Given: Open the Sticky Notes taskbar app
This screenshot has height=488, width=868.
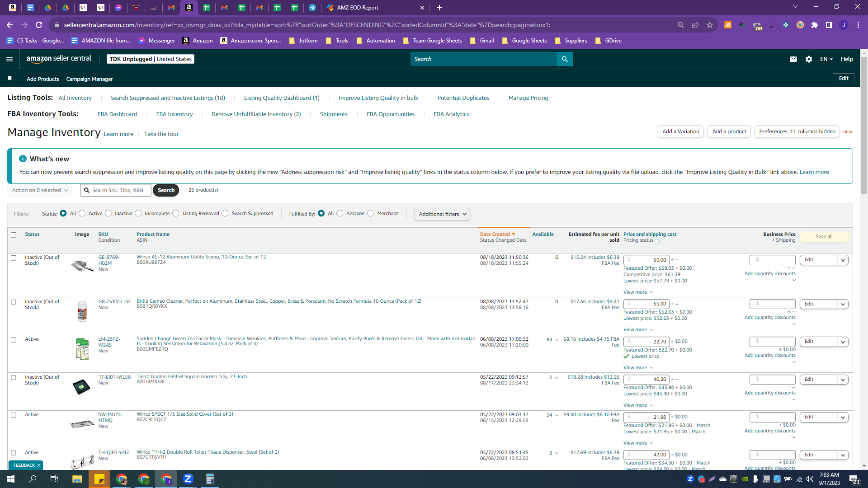Looking at the screenshot, I should [99, 479].
